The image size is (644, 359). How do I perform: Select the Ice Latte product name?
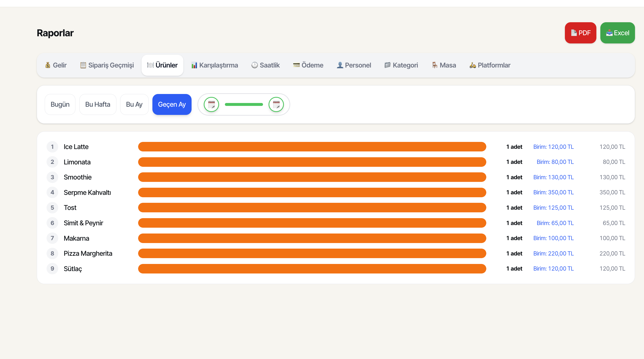(76, 147)
